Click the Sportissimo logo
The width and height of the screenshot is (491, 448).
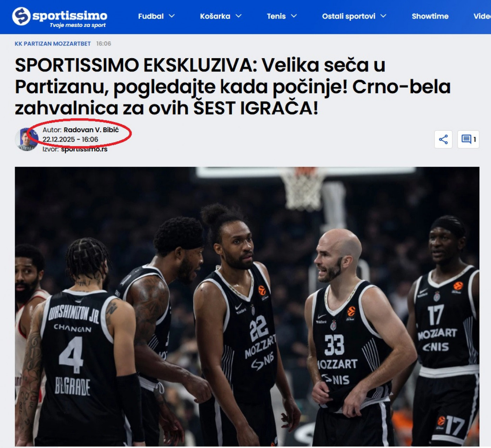click(x=60, y=17)
